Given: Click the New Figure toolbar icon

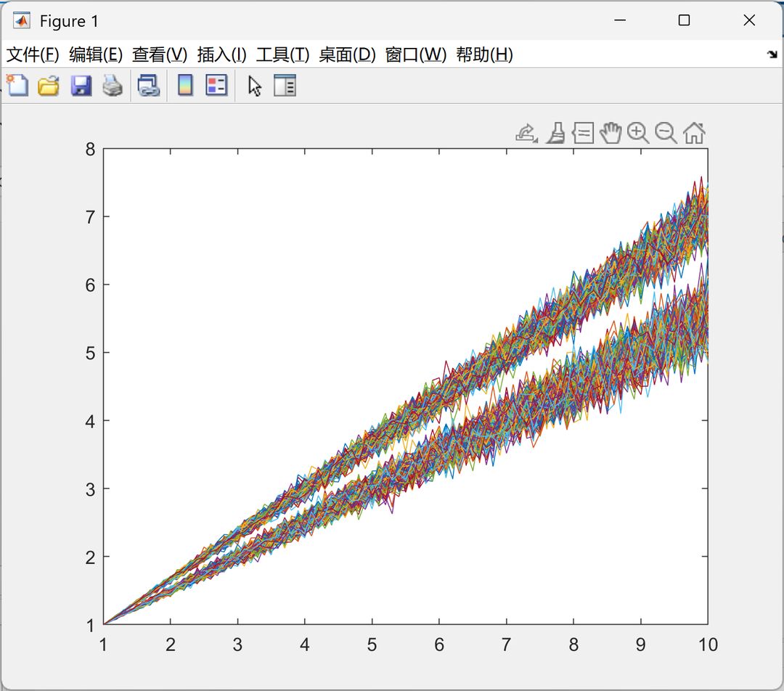Looking at the screenshot, I should click(17, 86).
